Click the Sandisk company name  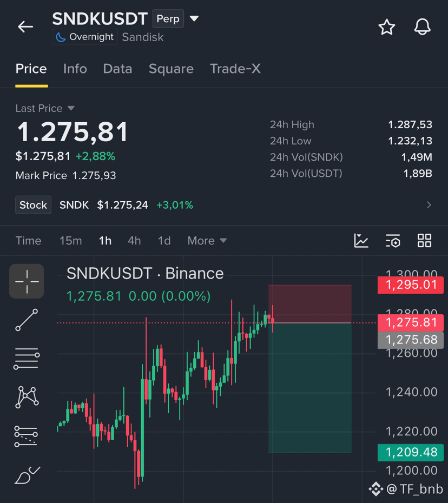[x=143, y=37]
